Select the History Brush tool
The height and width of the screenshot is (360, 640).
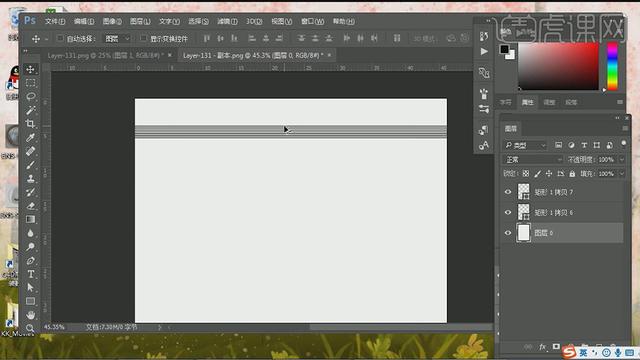click(31, 192)
